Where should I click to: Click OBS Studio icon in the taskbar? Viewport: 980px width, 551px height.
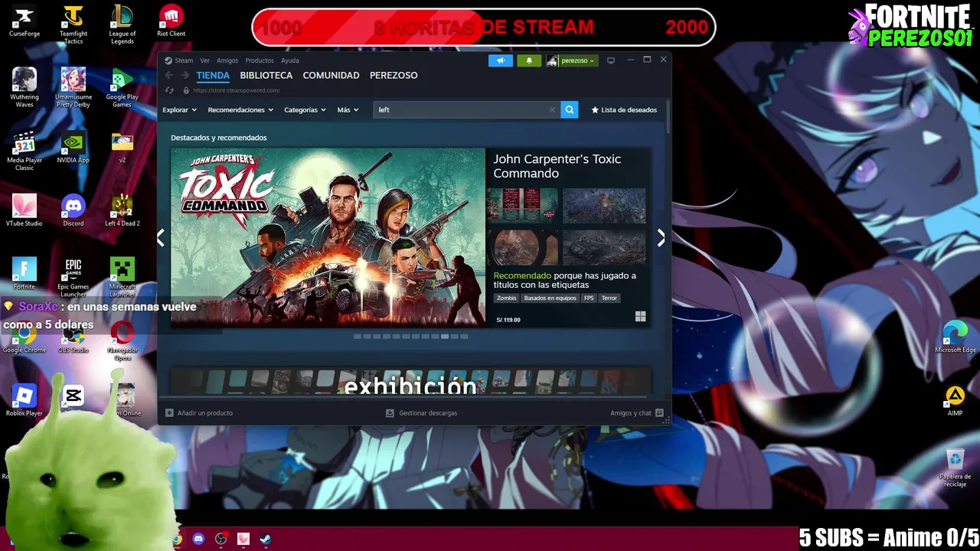tap(221, 539)
